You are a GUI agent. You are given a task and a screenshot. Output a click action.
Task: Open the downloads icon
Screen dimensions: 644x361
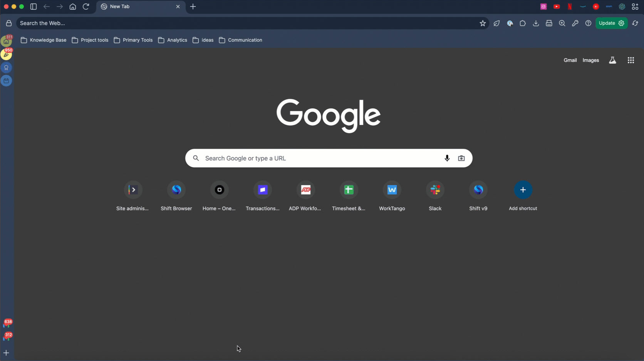pos(536,23)
